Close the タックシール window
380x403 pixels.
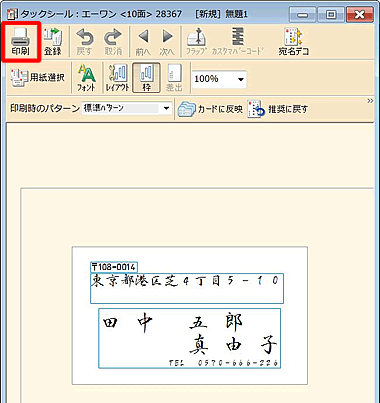[x=359, y=15]
